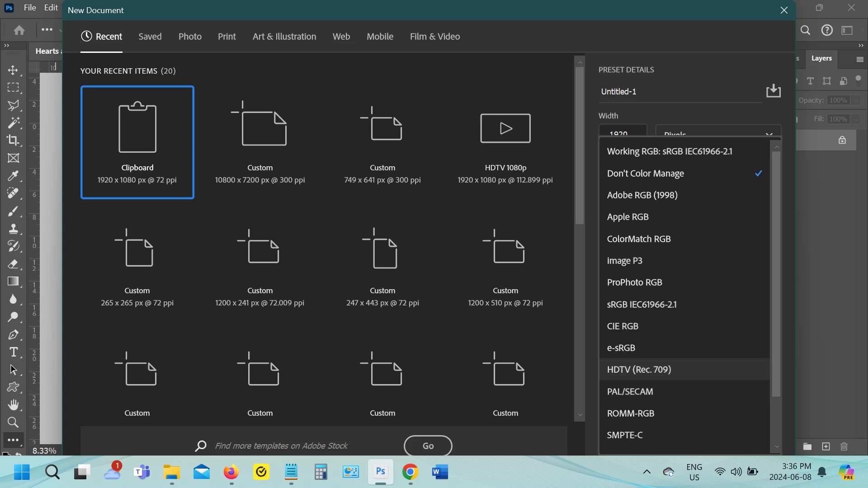Select the Horizontal Type tool
868x488 pixels.
(13, 352)
